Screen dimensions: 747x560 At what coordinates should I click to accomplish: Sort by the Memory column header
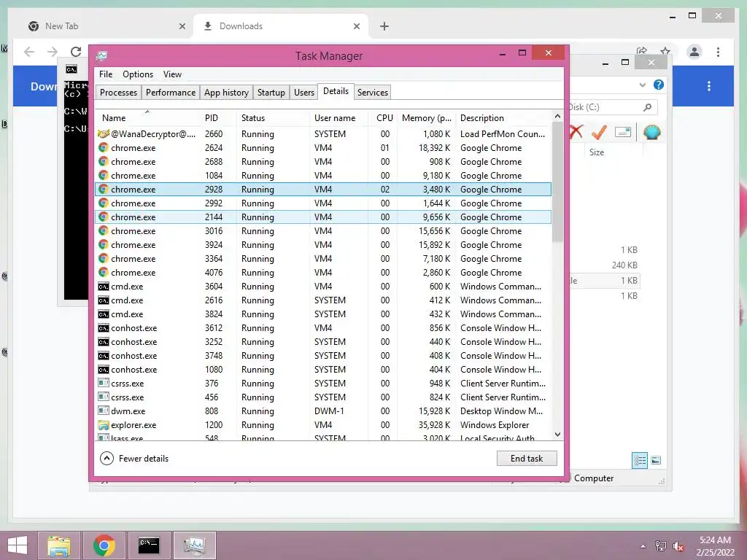coord(426,118)
